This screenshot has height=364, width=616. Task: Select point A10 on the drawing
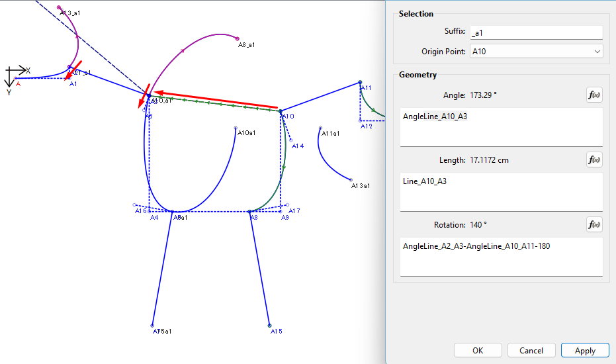[x=281, y=111]
